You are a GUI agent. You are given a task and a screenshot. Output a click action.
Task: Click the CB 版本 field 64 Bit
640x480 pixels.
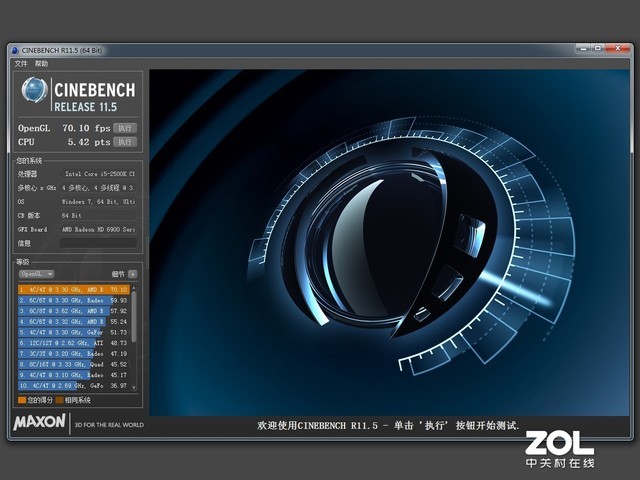pyautogui.click(x=98, y=216)
